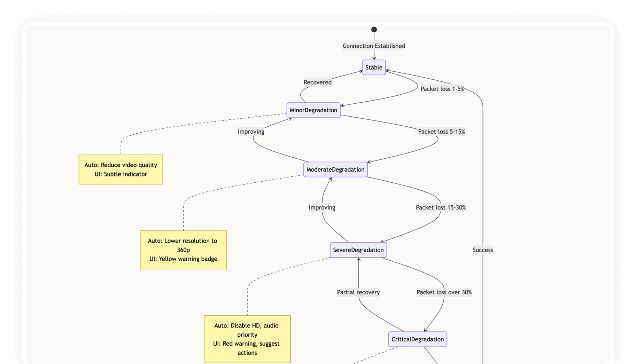This screenshot has width=636, height=364.
Task: Click the 'Recovered' edge label
Action: [x=317, y=82]
